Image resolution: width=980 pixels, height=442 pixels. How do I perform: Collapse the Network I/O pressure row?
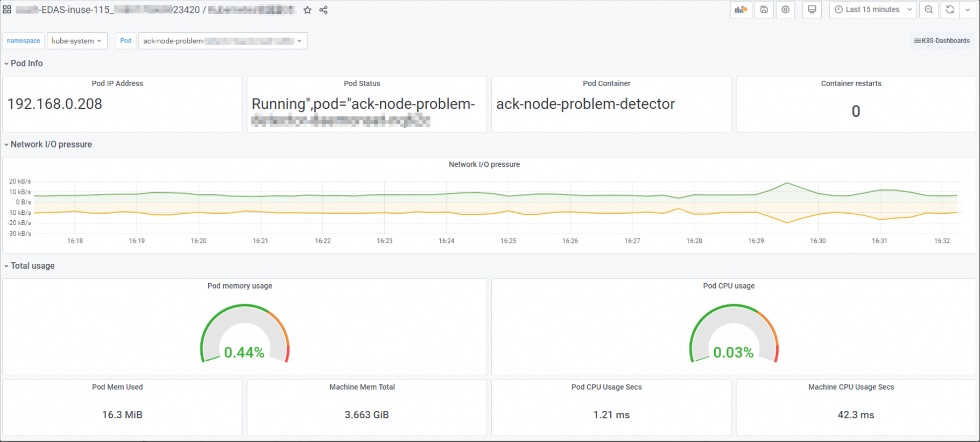(48, 144)
